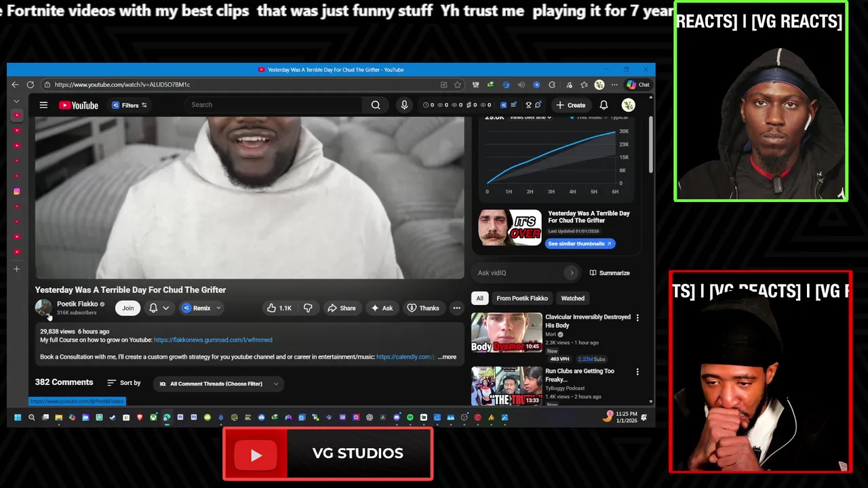Start voice search with microphone icon
This screenshot has width=868, height=488.
tap(404, 105)
